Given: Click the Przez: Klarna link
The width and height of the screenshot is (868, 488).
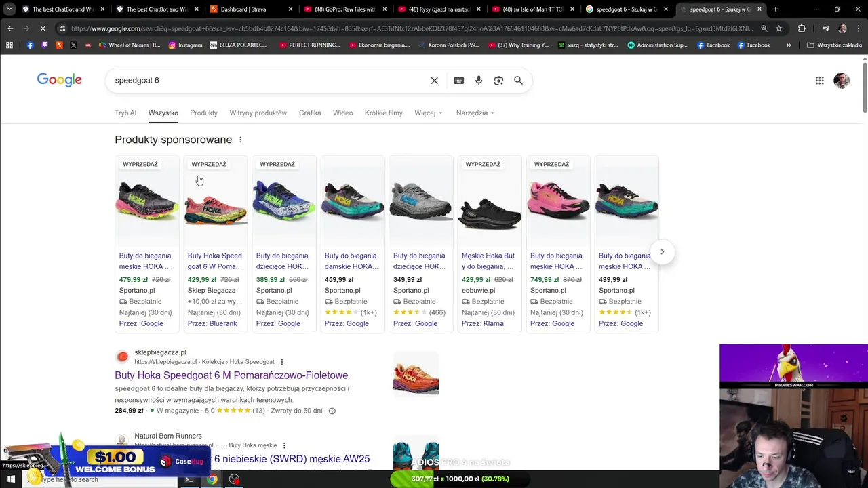Looking at the screenshot, I should click(483, 323).
